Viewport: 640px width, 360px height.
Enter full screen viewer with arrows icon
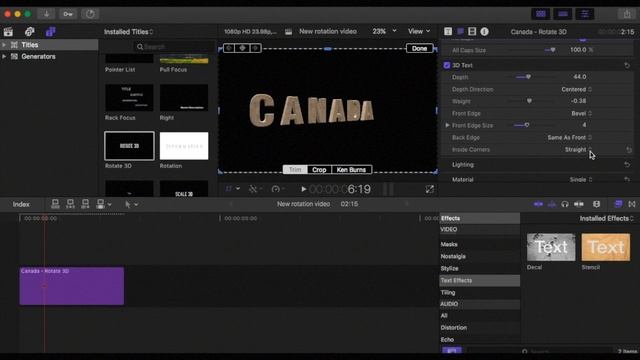pos(429,189)
